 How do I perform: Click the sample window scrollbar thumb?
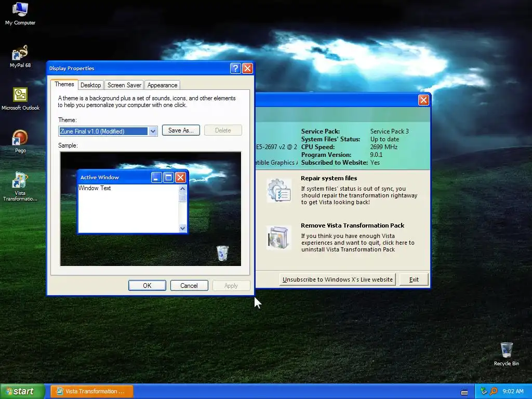[x=182, y=197]
